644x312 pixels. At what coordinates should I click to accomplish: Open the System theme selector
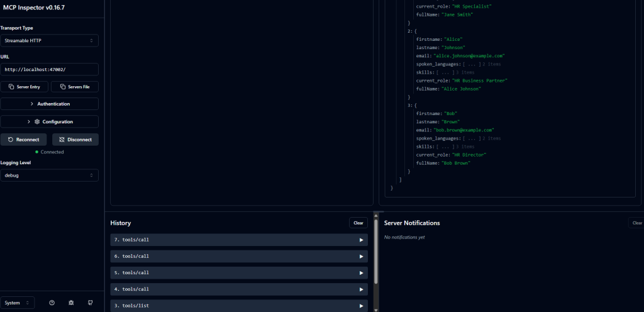click(17, 303)
